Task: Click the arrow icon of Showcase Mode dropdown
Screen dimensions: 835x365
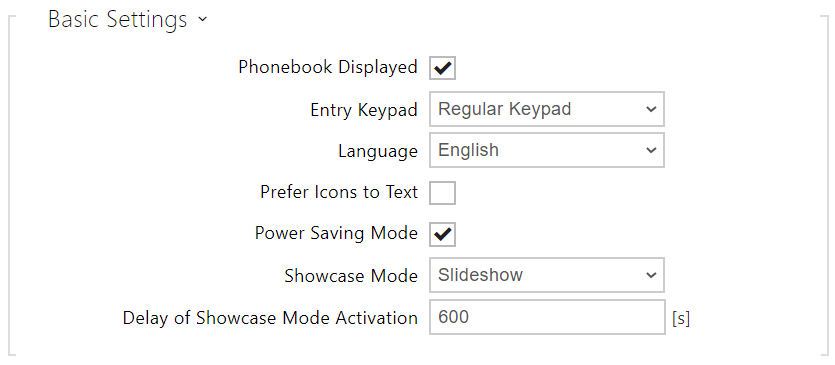Action: [x=651, y=275]
